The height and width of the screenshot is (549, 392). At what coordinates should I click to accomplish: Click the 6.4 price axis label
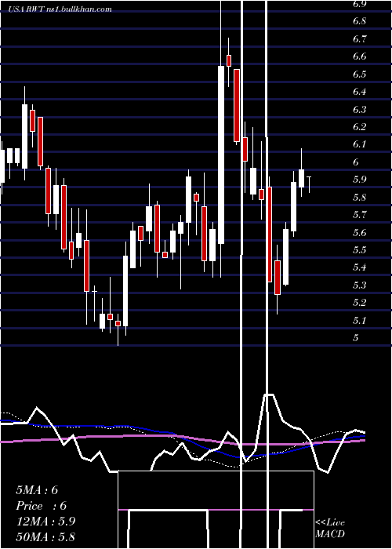click(360, 92)
